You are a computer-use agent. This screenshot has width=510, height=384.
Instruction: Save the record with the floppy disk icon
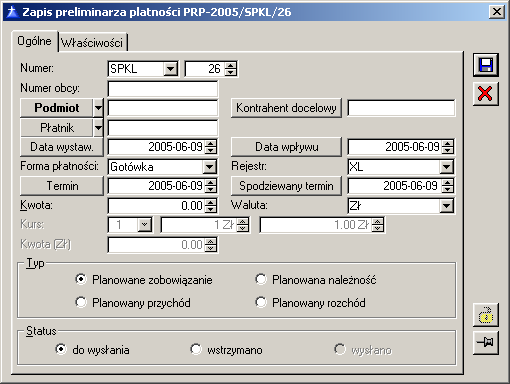point(486,65)
